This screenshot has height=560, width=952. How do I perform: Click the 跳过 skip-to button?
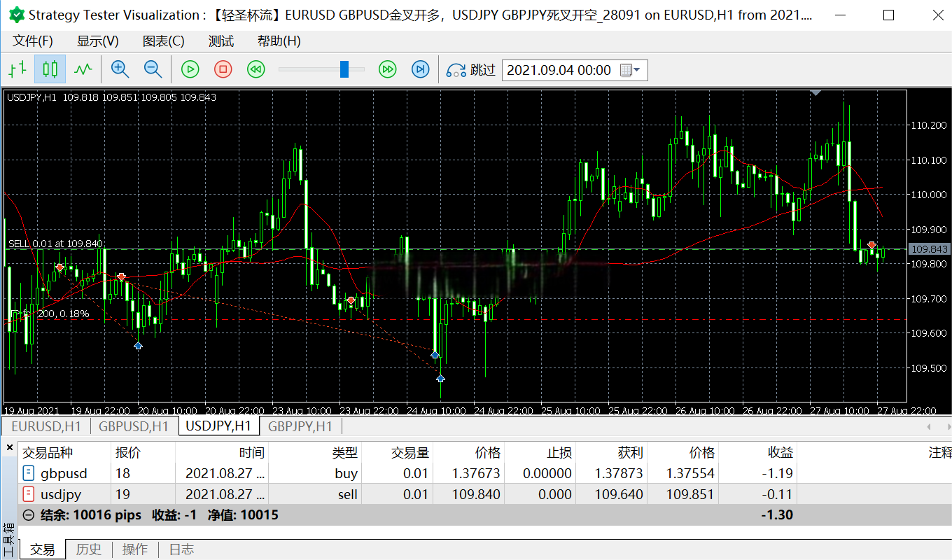coord(471,70)
